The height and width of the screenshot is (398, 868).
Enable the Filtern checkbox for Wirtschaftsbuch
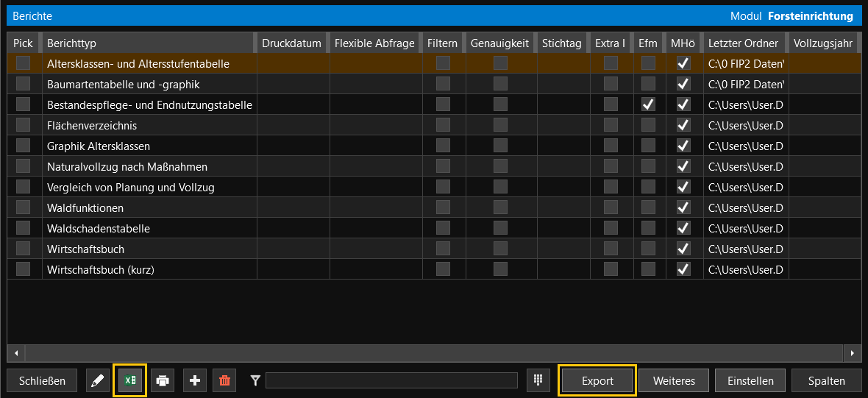click(x=443, y=249)
